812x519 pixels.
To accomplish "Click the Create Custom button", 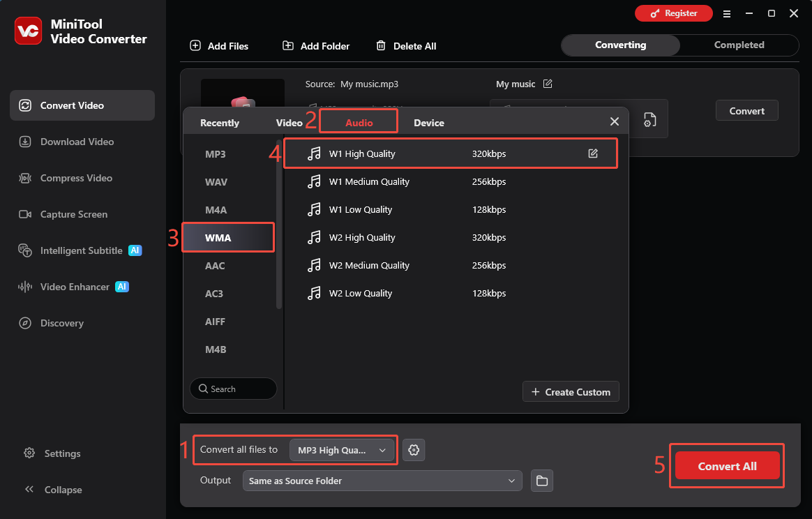I will (571, 391).
